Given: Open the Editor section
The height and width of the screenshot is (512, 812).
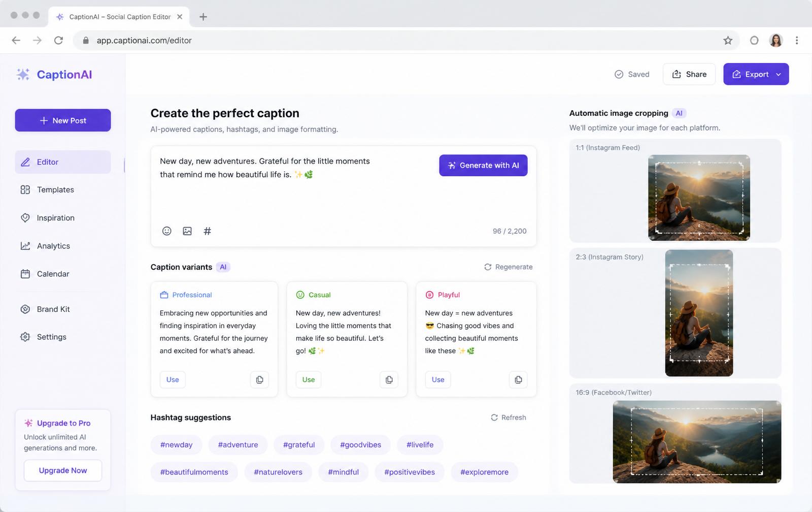Looking at the screenshot, I should point(63,162).
